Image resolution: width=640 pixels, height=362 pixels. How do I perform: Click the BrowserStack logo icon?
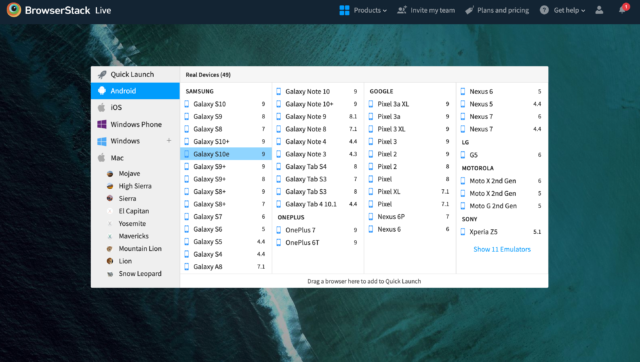click(x=14, y=10)
